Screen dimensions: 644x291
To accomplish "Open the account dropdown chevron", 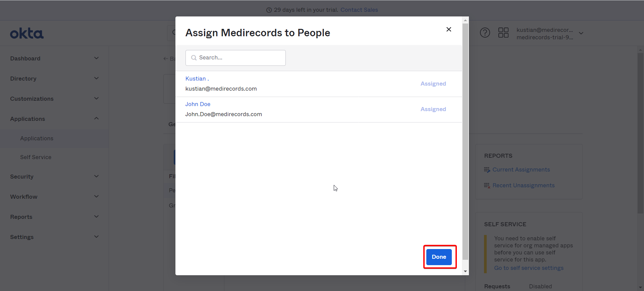I will pyautogui.click(x=581, y=33).
